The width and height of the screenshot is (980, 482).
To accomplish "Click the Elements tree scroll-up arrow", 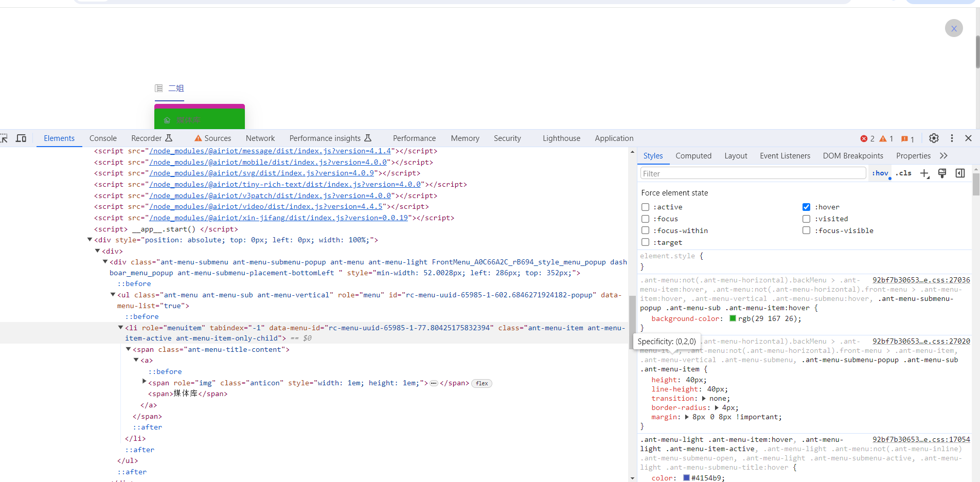I will point(632,152).
